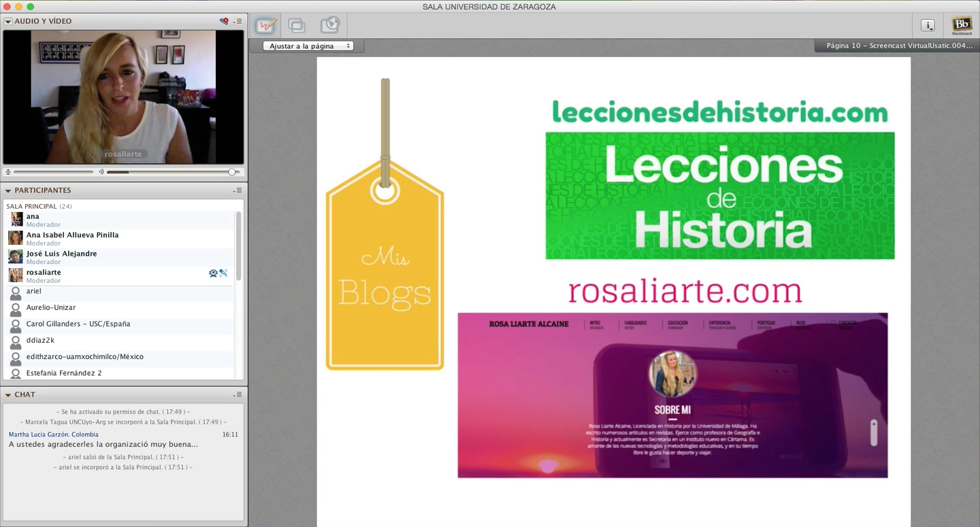This screenshot has width=980, height=527.
Task: Click rosaliarte's microphone status icon
Action: click(223, 273)
